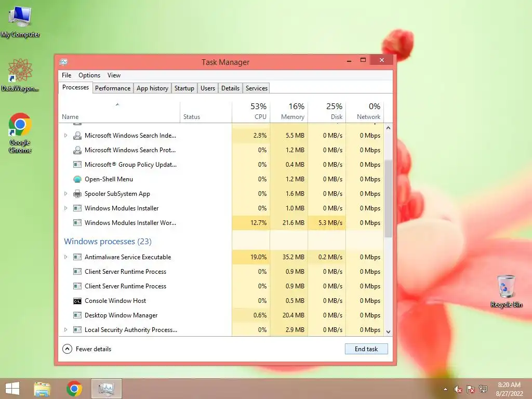
Task: Click the scrollbar down arrow
Action: [x=388, y=332]
